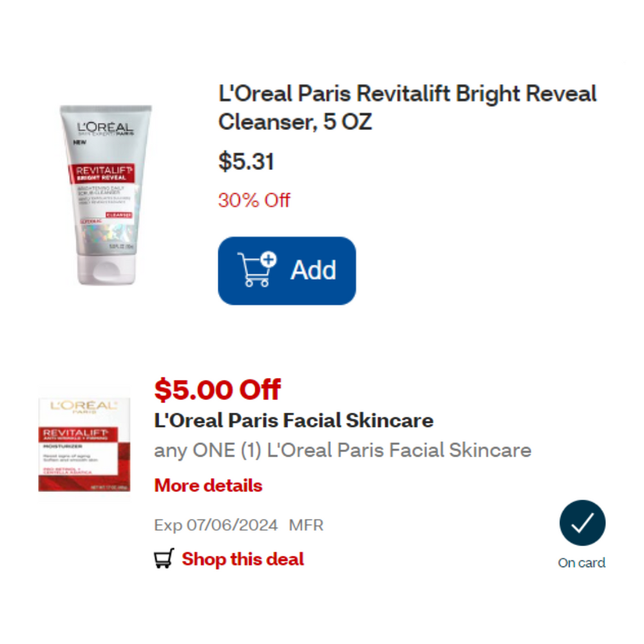Screen dimensions: 644x644
Task: Click the 30% Off discount label
Action: coord(254,200)
